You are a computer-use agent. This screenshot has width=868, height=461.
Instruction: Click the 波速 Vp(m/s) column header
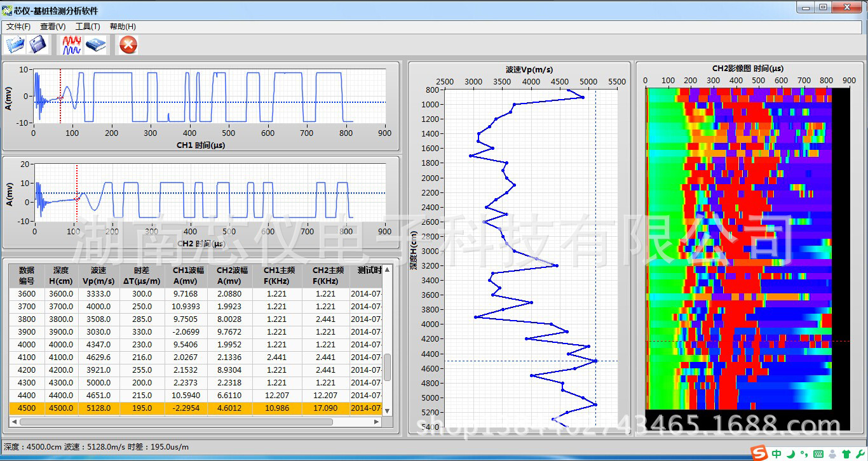click(98, 276)
